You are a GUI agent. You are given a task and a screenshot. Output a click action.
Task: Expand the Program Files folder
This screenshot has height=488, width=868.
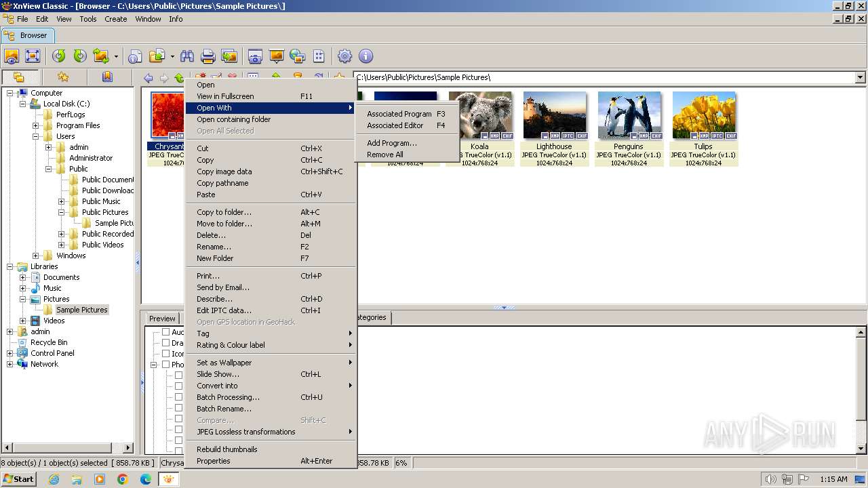(36, 125)
